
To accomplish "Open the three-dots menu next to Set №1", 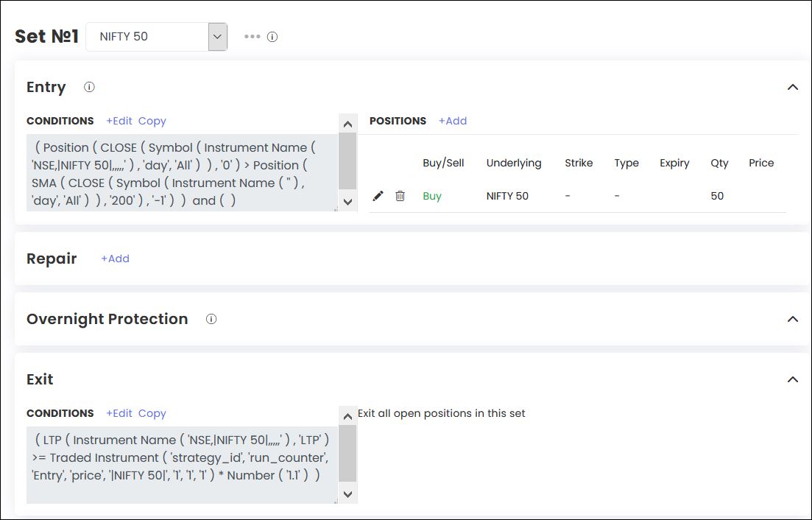I will click(252, 36).
